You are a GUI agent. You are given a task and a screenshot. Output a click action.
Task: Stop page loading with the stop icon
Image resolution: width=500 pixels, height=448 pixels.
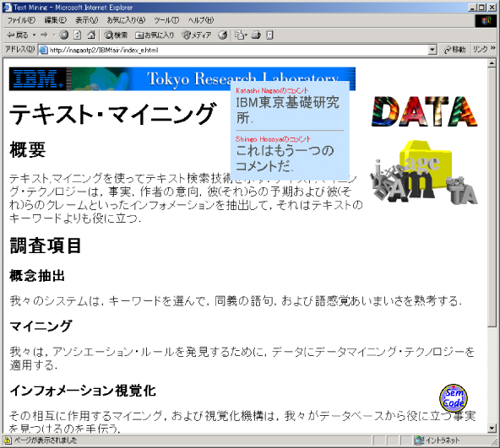pyautogui.click(x=64, y=35)
